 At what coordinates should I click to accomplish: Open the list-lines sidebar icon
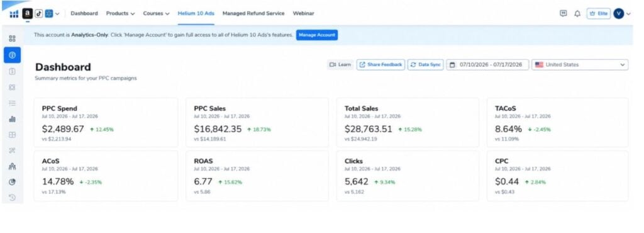[x=12, y=103]
